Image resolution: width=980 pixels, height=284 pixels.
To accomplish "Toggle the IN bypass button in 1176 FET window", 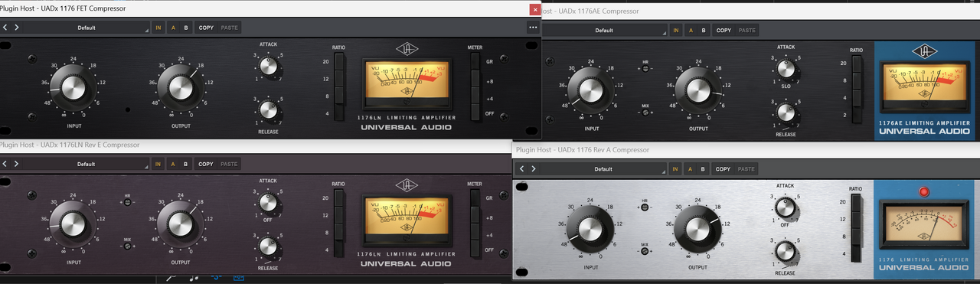I will coord(158,28).
